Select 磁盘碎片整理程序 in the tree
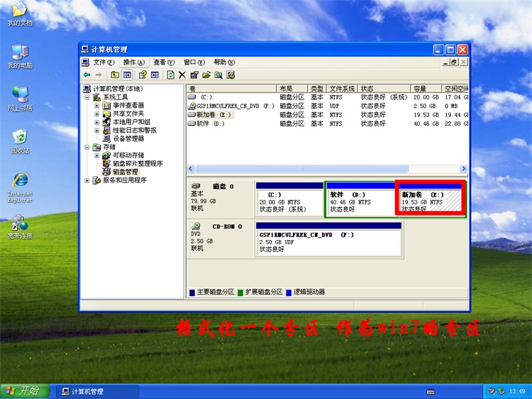532x399 pixels. 138,164
